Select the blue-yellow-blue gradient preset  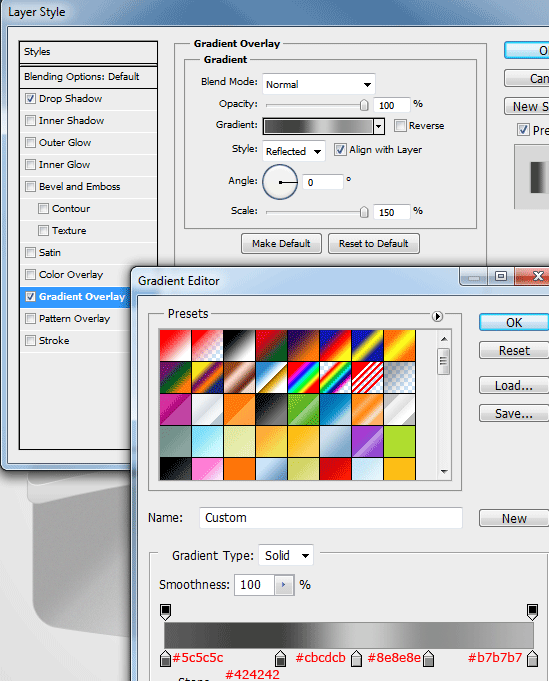coord(367,345)
